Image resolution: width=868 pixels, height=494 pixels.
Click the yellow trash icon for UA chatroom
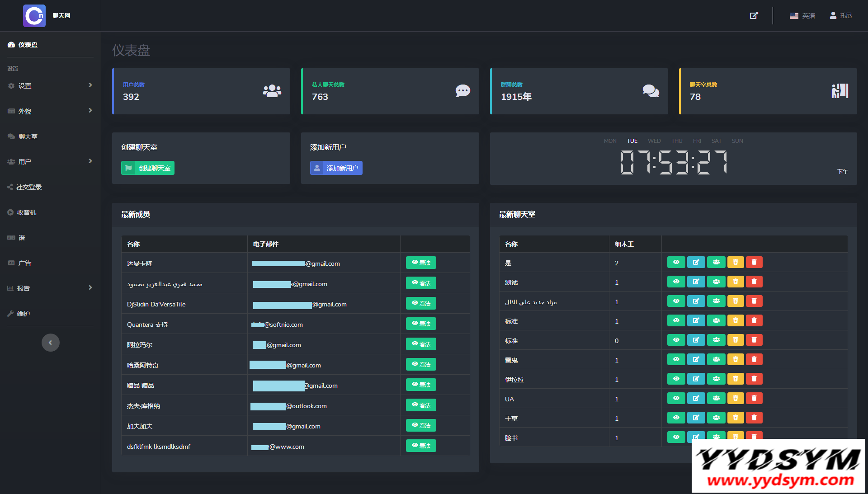736,398
